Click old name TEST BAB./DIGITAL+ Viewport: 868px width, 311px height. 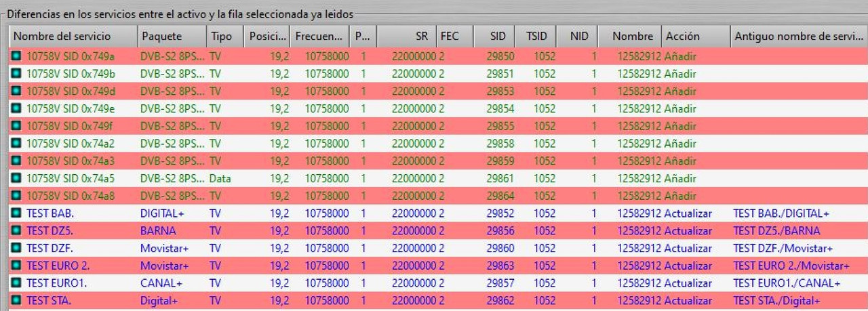coord(781,213)
